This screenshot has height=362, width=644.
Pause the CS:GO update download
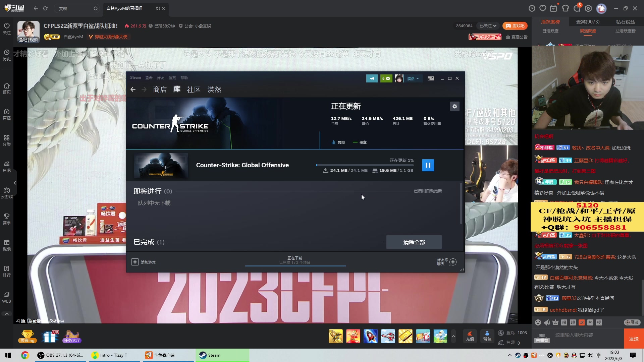click(x=428, y=165)
